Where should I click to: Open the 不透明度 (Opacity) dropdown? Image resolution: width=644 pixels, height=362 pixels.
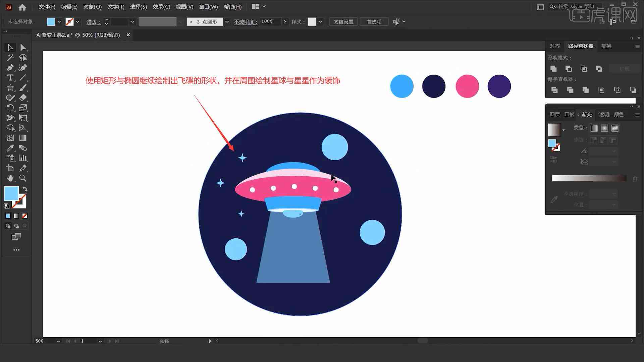[x=285, y=22]
